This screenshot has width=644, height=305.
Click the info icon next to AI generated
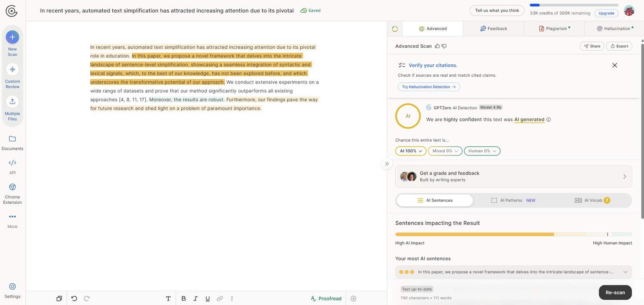click(549, 119)
